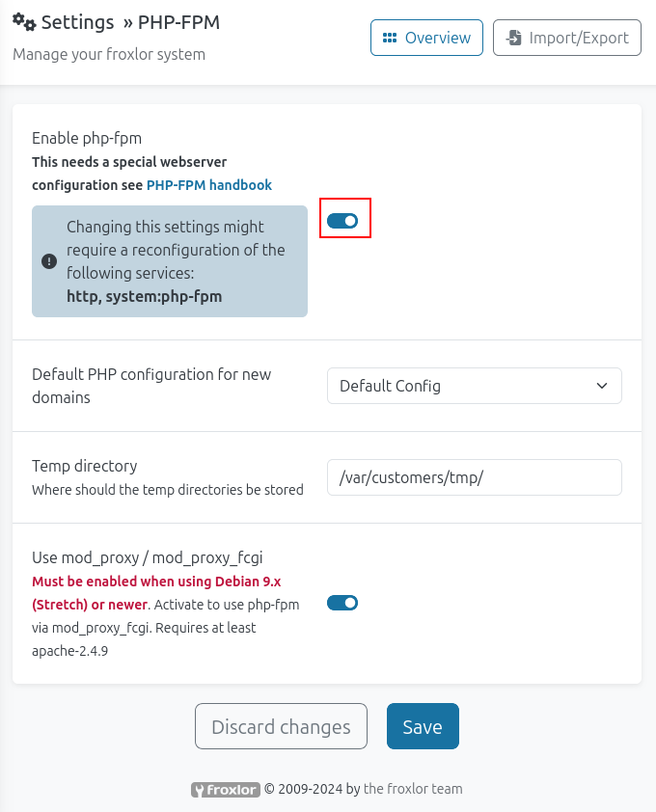Open the PHP-FPM handbook link
Image resolution: width=656 pixels, height=812 pixels.
coord(209,185)
